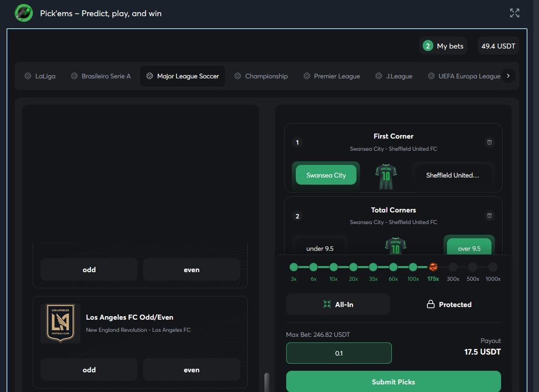Pick Sheffield United for First Corner
Image resolution: width=539 pixels, height=392 pixels.
coord(453,176)
